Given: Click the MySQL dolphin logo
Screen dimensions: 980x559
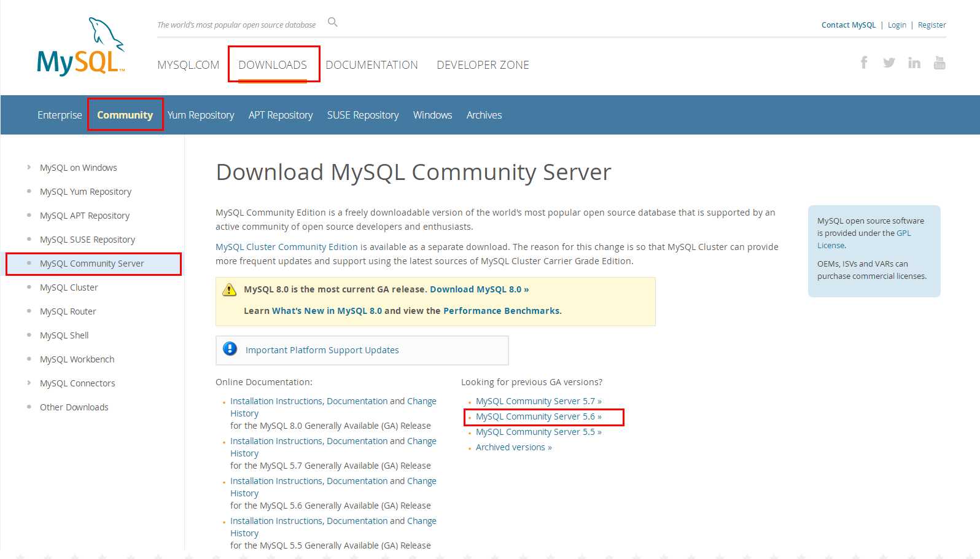Looking at the screenshot, I should [x=81, y=47].
